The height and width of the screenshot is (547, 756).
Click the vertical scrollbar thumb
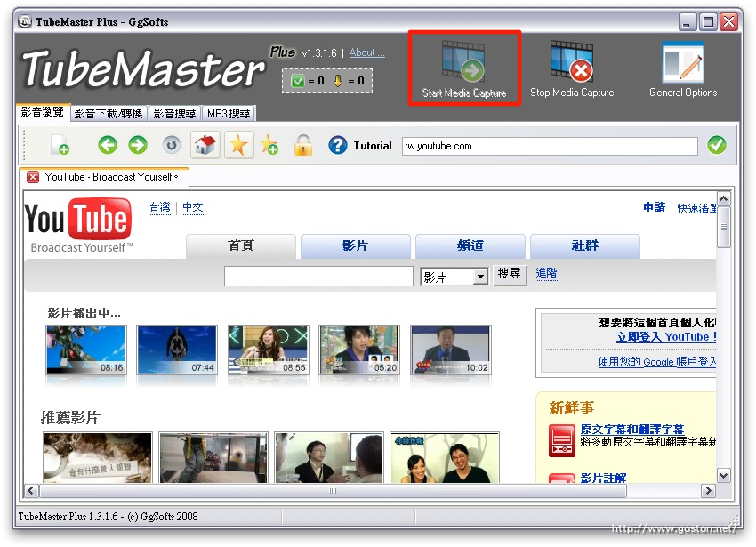click(723, 227)
